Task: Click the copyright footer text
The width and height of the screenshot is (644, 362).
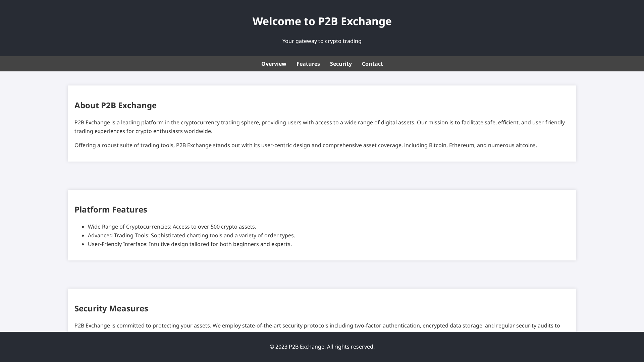Action: point(322,347)
